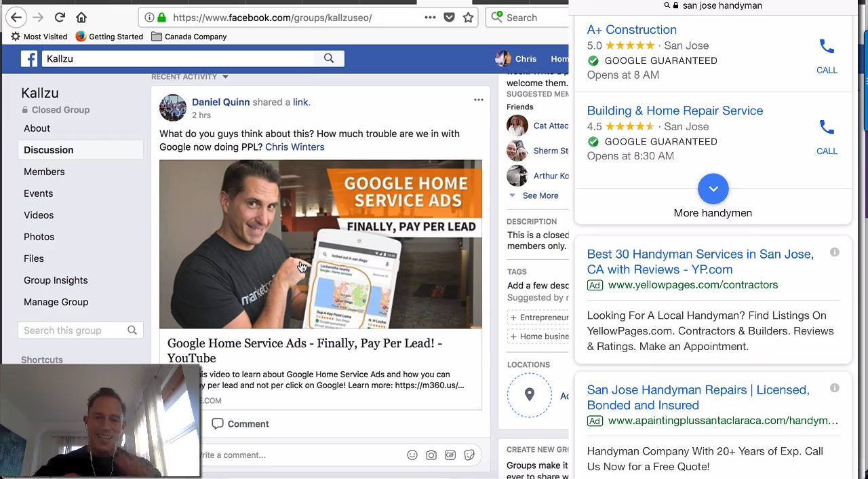
Task: Open the page actions three-dot menu
Action: pyautogui.click(x=430, y=17)
